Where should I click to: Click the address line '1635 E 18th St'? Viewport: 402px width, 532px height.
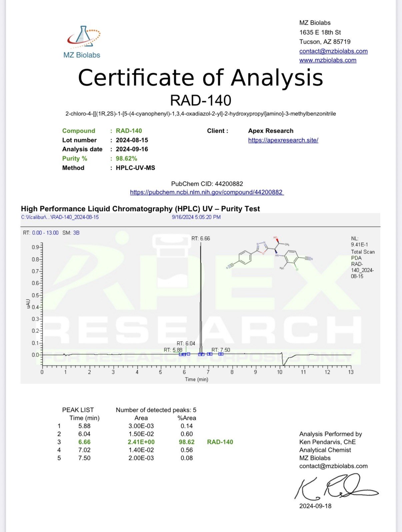[320, 32]
